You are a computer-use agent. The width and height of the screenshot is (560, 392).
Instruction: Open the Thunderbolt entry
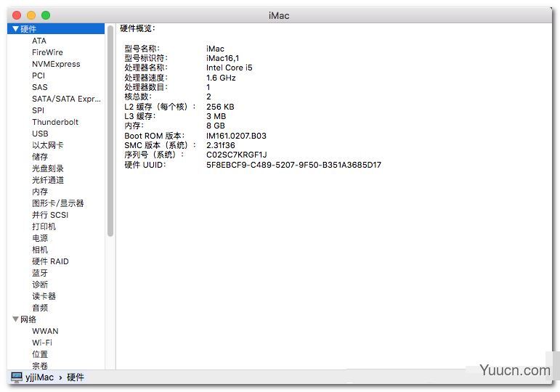(x=55, y=122)
